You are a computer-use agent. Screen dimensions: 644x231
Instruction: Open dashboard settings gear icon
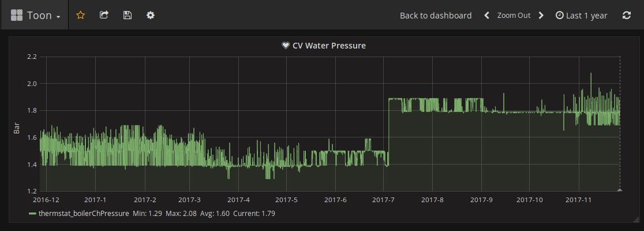pyautogui.click(x=151, y=15)
